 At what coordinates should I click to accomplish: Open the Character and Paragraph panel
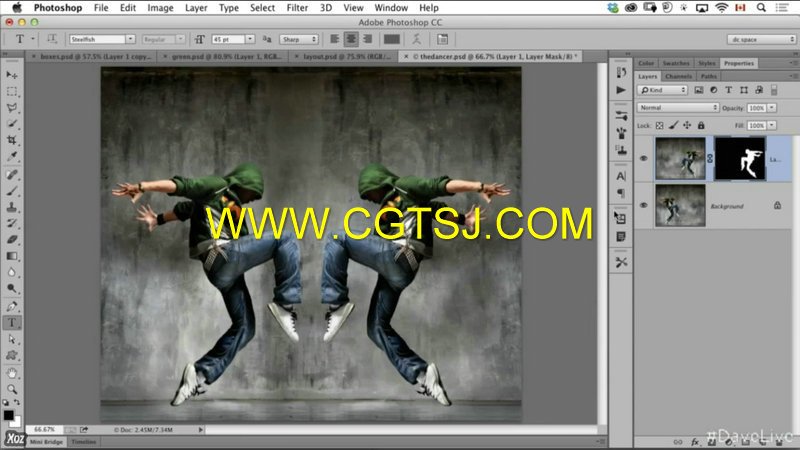(442, 39)
